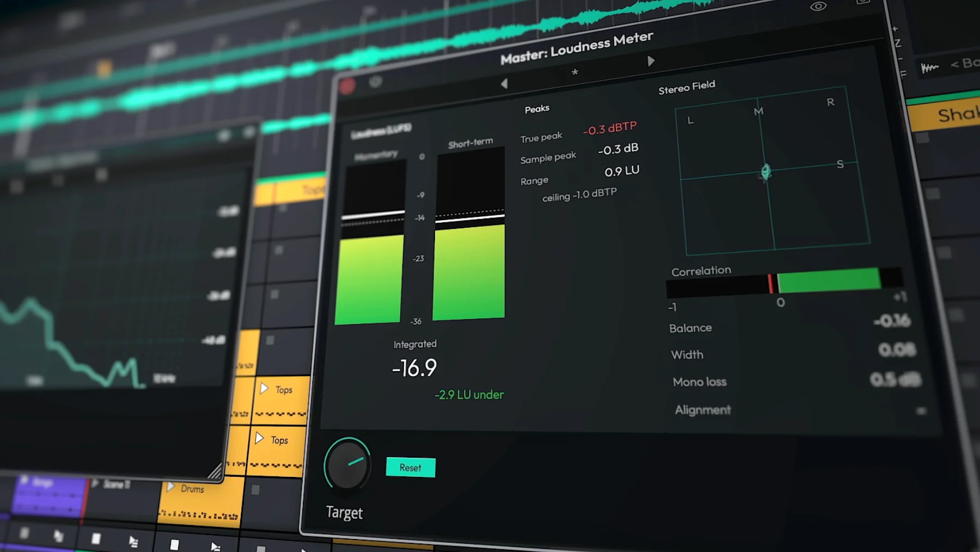Click the True peak value -0.3 dBTP
This screenshot has width=980, height=552.
(x=610, y=129)
